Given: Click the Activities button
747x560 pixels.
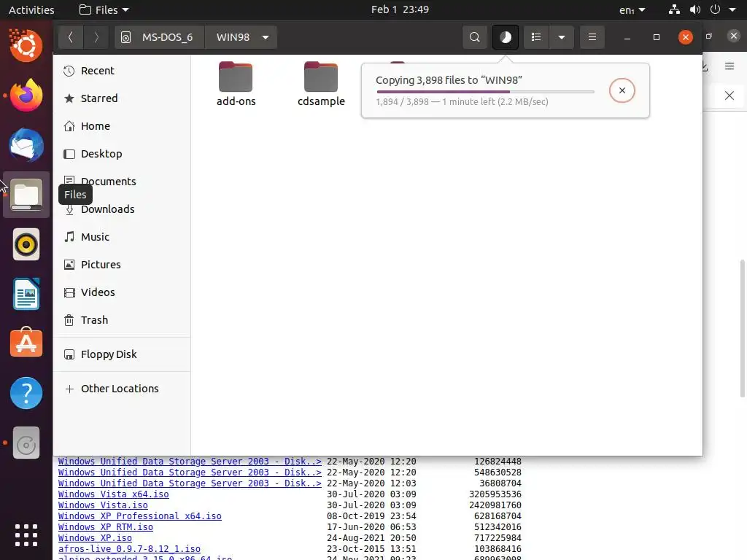Looking at the screenshot, I should pyautogui.click(x=31, y=9).
